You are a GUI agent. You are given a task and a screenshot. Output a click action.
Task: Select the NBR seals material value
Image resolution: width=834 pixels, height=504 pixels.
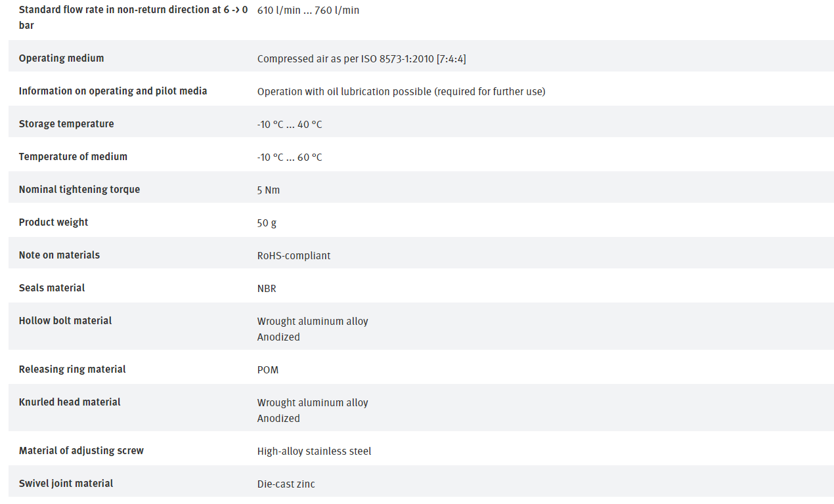[x=267, y=289]
